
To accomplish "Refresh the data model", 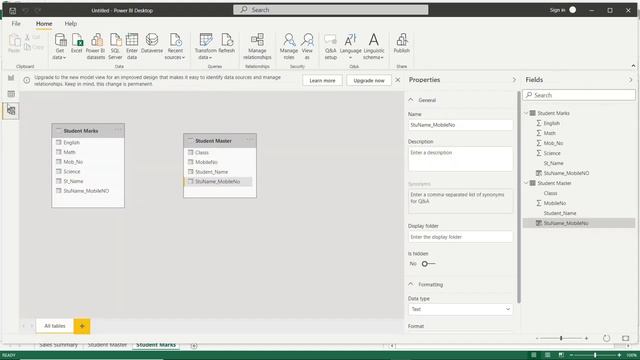I will pos(227,43).
